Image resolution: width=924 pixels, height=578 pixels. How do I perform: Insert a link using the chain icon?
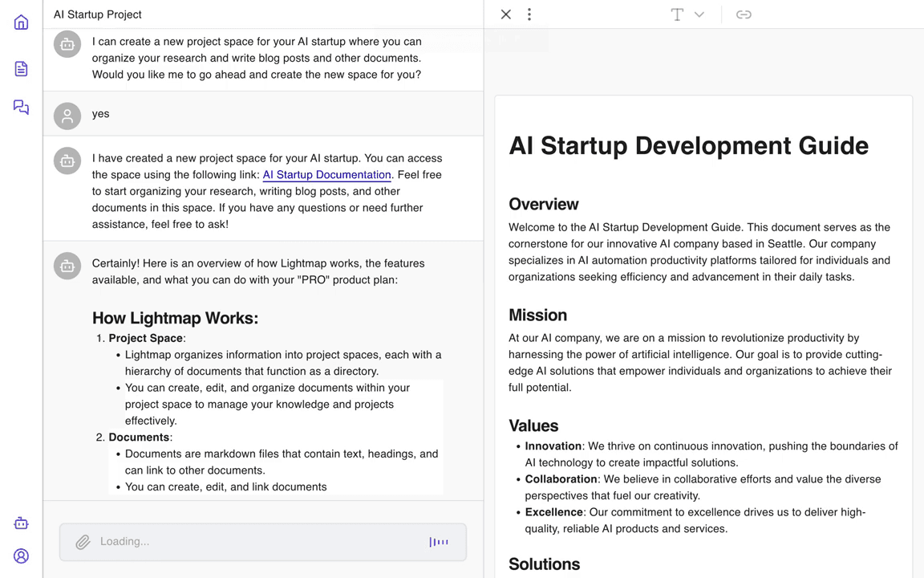tap(744, 14)
